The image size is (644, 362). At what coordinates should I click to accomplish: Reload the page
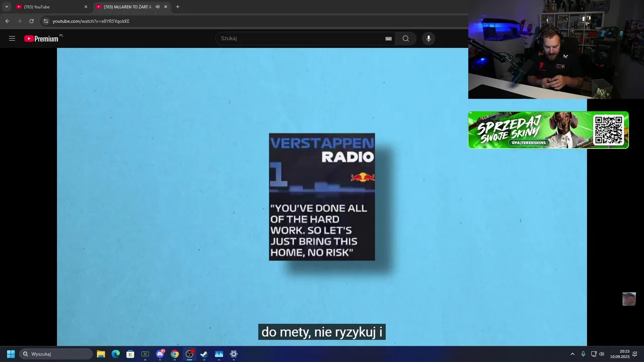click(x=31, y=21)
